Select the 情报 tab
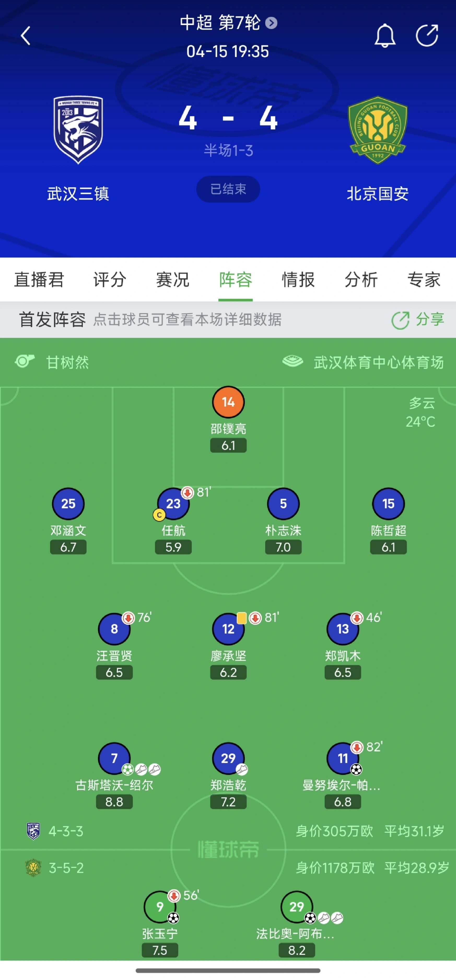Image resolution: width=456 pixels, height=980 pixels. tap(298, 280)
